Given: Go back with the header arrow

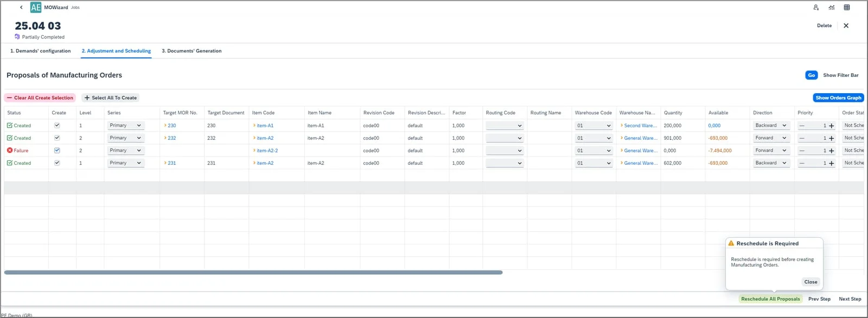Looking at the screenshot, I should [21, 8].
